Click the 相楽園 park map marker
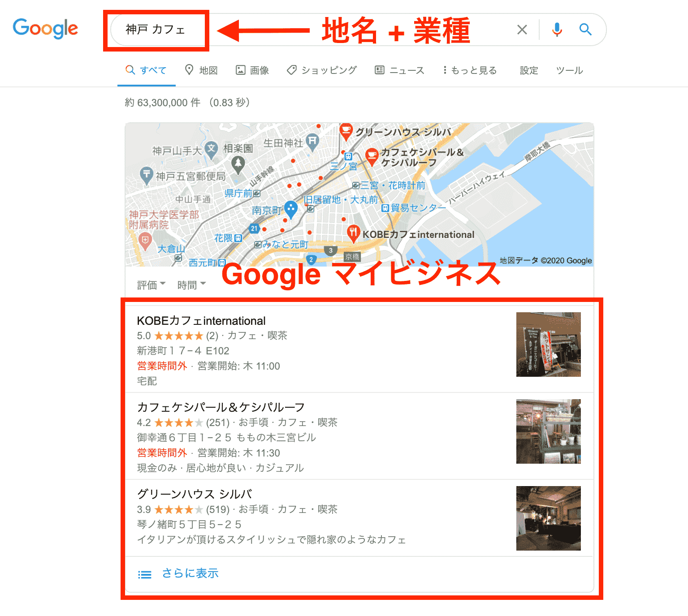Screen dimensions: 688x616 pyautogui.click(x=238, y=165)
